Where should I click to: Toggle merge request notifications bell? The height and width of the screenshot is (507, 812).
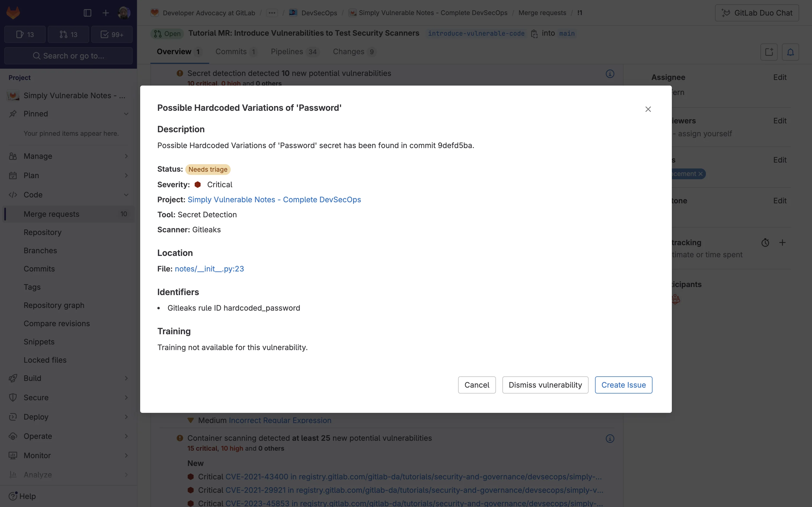click(791, 52)
